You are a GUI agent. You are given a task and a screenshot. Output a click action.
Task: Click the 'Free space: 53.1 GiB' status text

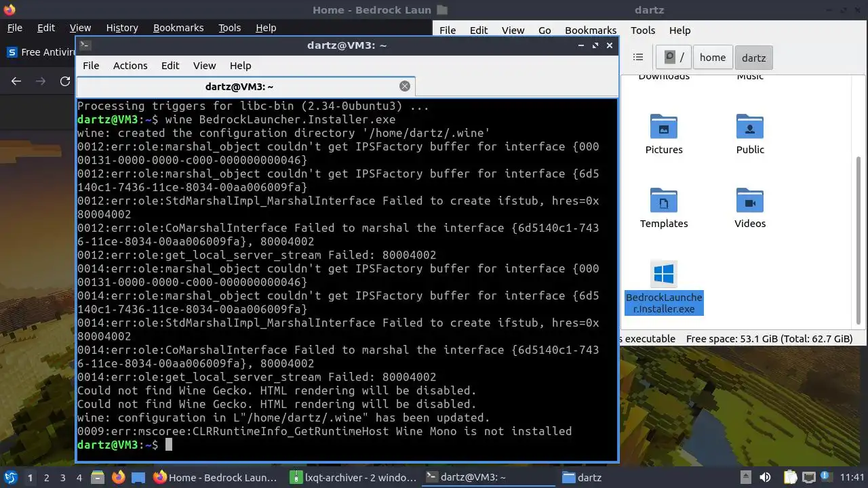(x=769, y=339)
